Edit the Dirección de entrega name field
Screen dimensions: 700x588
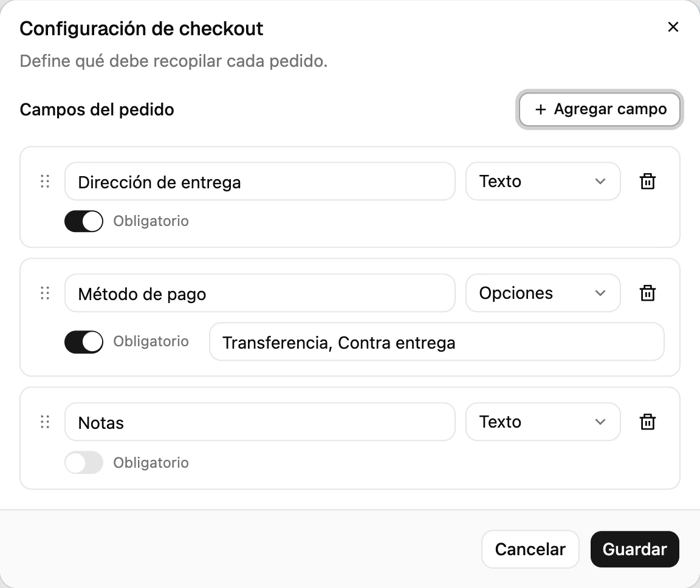coord(260,181)
